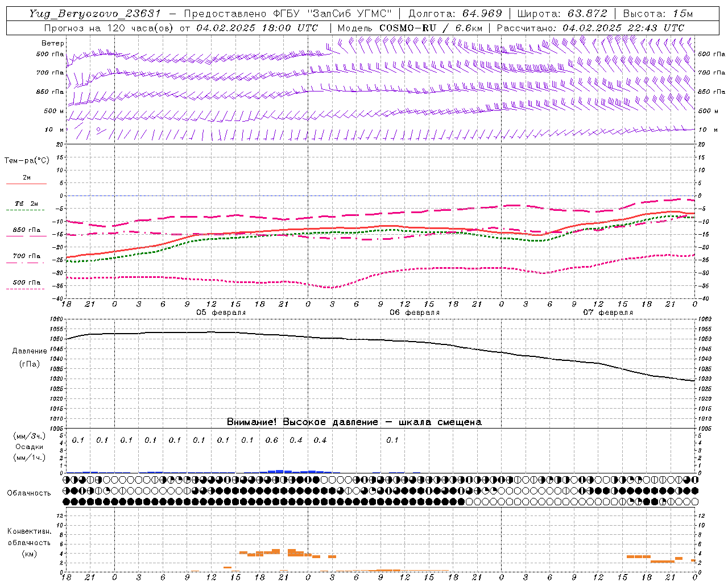Click the (мм/1ч.) precipitation unit label
The height and width of the screenshot is (582, 728).
tap(30, 458)
